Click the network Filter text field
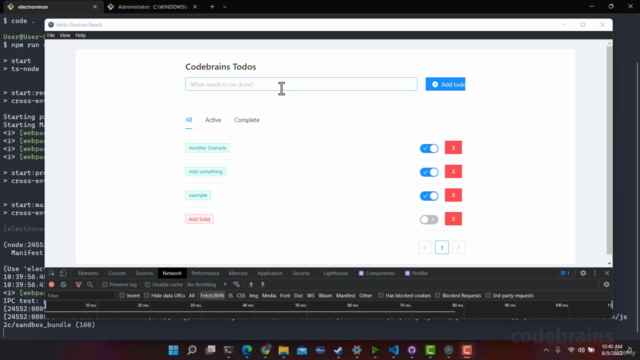 click(80, 296)
